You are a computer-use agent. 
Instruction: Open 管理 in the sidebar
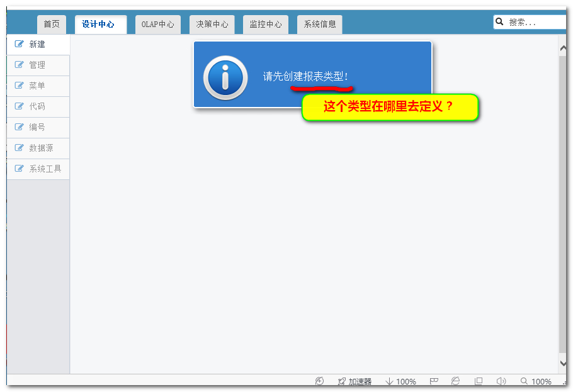tap(38, 65)
